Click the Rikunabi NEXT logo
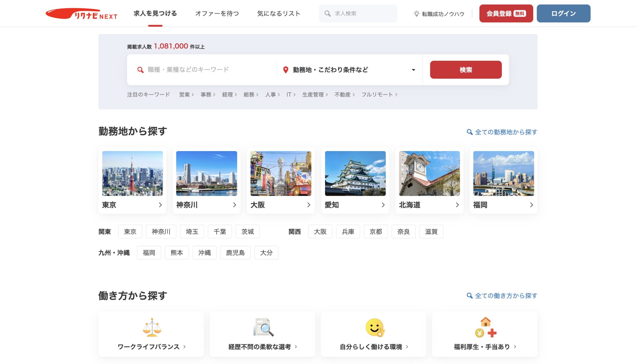637x364 pixels. tap(82, 13)
